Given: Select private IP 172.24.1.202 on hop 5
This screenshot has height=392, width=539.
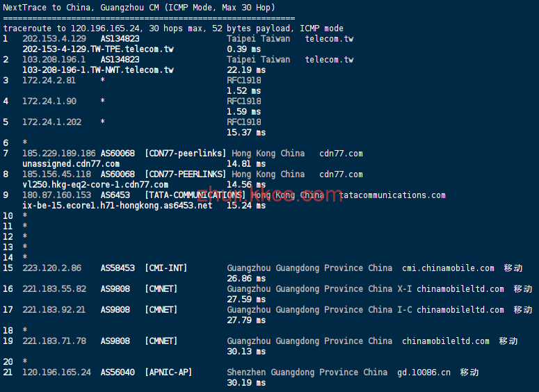Looking at the screenshot, I should 51,122.
